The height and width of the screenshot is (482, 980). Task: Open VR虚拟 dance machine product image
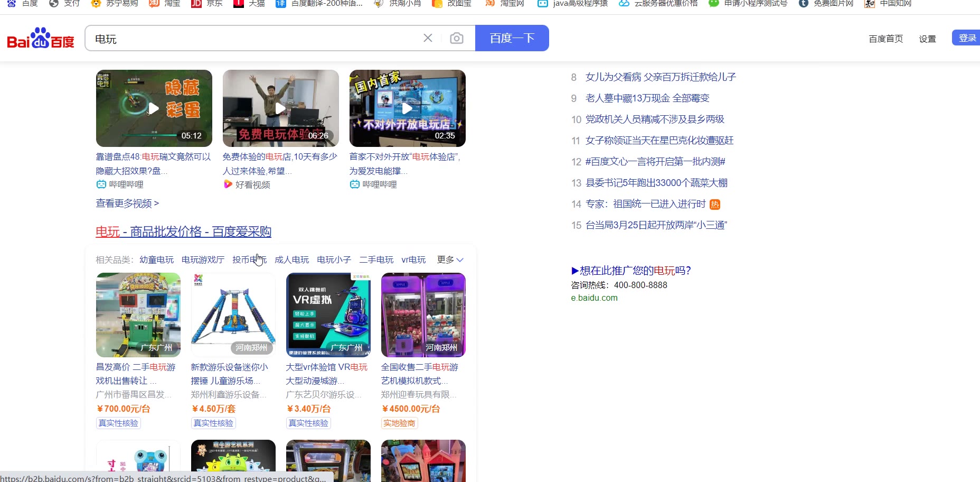click(328, 315)
